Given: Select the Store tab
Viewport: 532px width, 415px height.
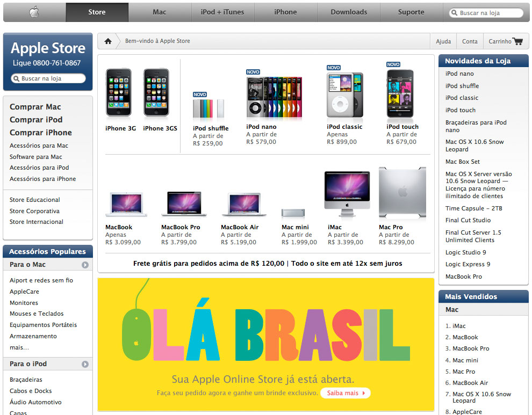Looking at the screenshot, I should (97, 12).
